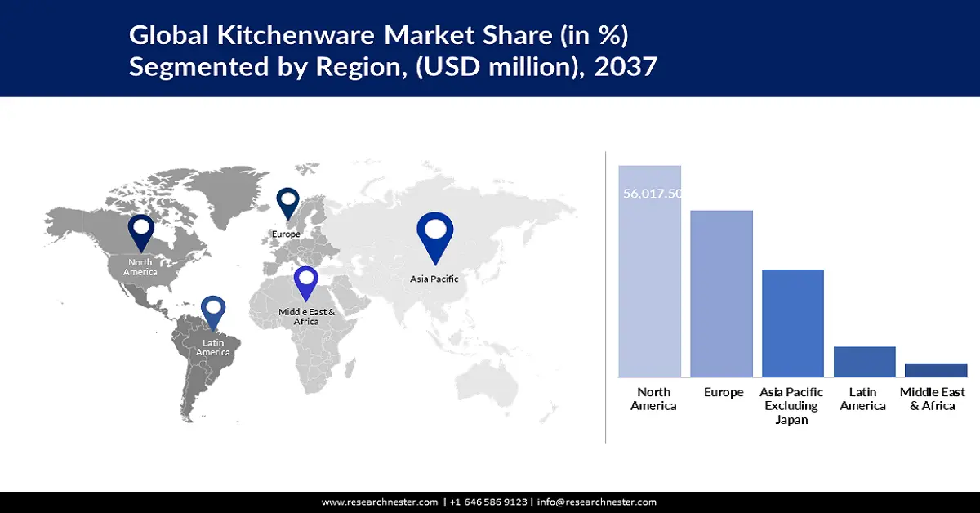Select the Latin America bar in chart

(864, 362)
